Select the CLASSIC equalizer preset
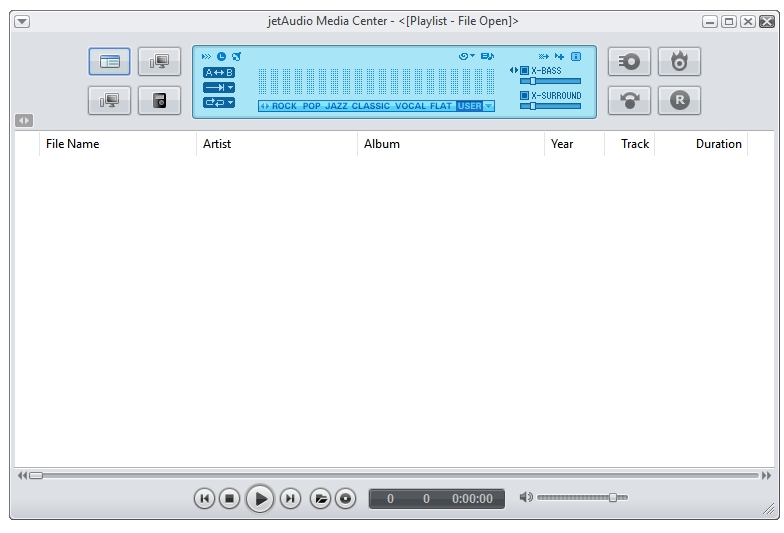 [x=370, y=106]
